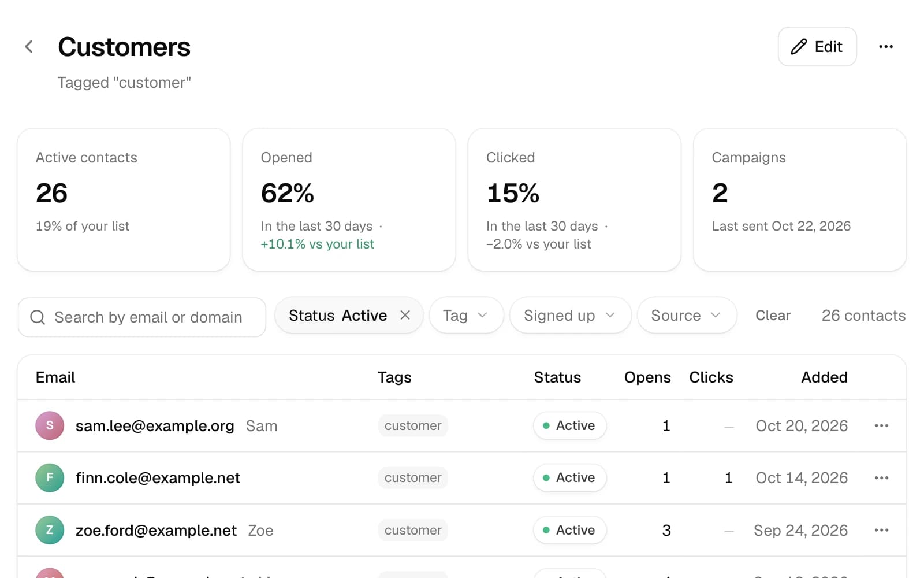924x578 pixels.
Task: Sort by the Added column header
Action: [x=824, y=377]
